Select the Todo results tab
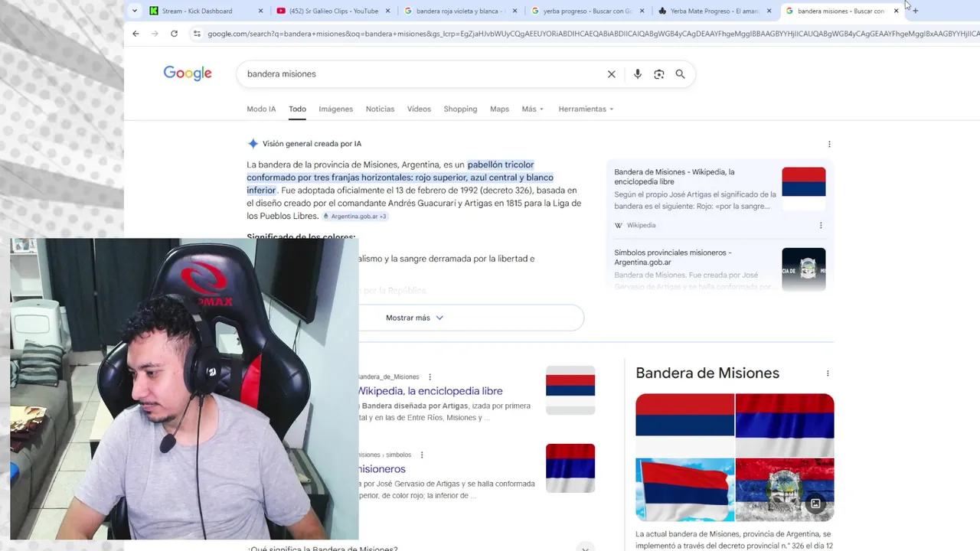The height and width of the screenshot is (551, 980). pyautogui.click(x=297, y=109)
